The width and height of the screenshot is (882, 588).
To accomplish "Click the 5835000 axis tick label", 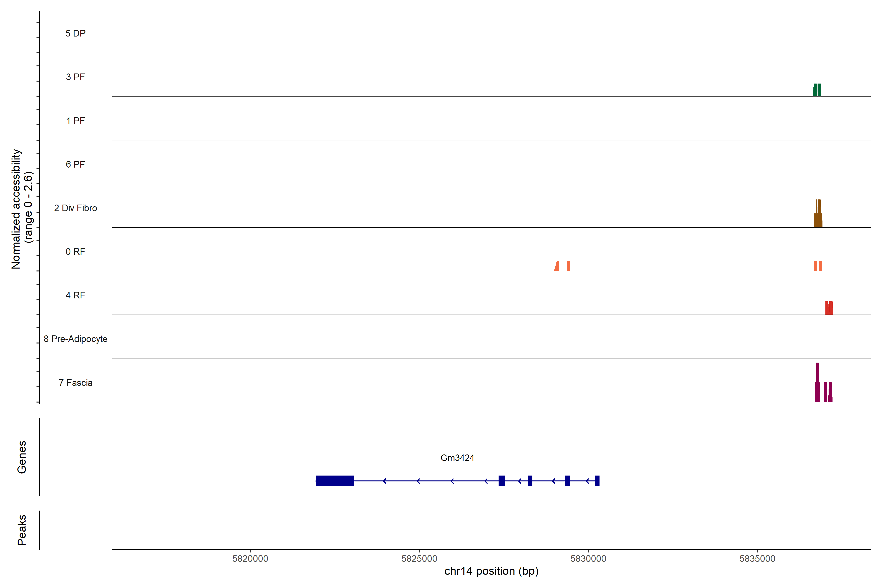I will click(x=757, y=559).
